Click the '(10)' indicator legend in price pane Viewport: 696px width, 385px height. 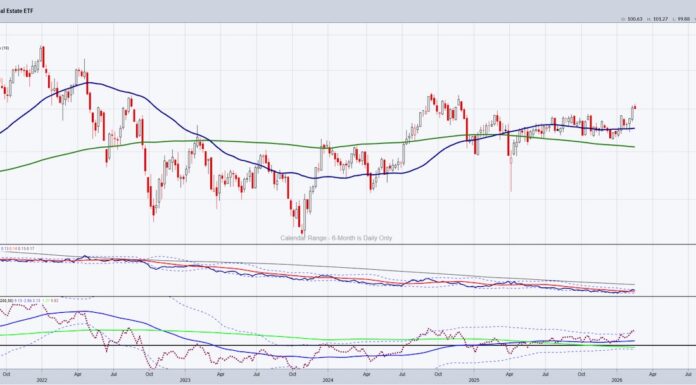(4, 48)
